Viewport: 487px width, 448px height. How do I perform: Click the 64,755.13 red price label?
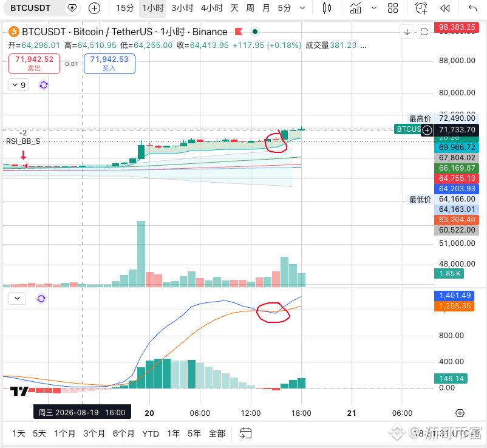coord(457,178)
